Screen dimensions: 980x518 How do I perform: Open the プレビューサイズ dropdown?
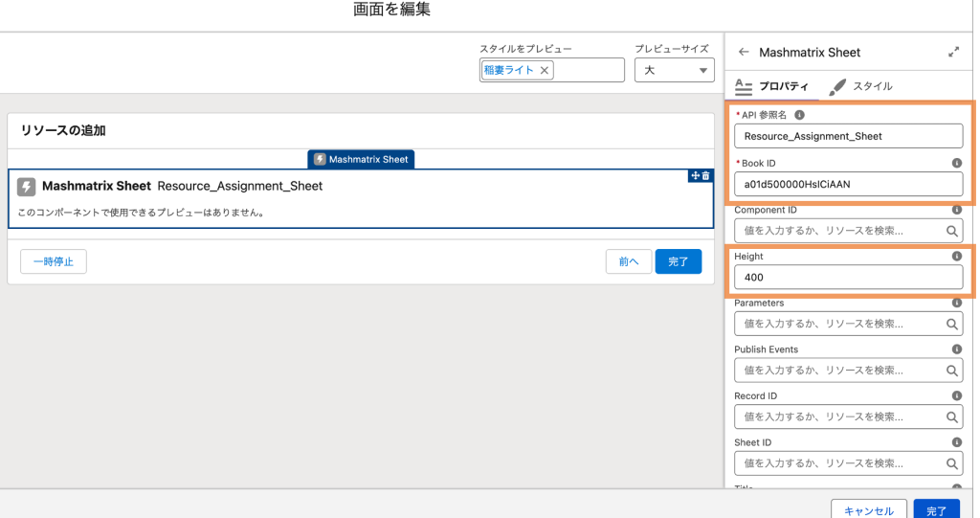coord(675,70)
